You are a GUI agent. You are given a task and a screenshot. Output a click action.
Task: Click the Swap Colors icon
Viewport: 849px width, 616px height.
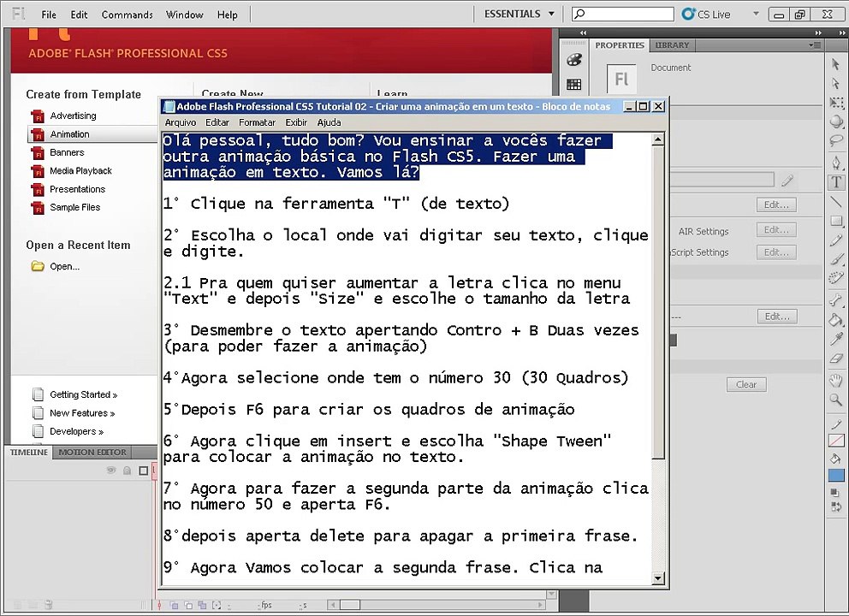pyautogui.click(x=836, y=507)
